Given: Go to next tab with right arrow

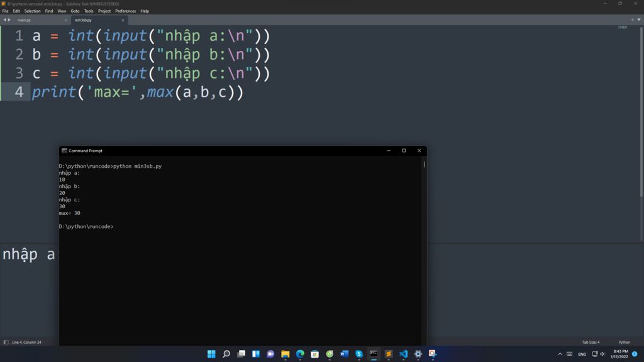Looking at the screenshot, I should (9, 19).
